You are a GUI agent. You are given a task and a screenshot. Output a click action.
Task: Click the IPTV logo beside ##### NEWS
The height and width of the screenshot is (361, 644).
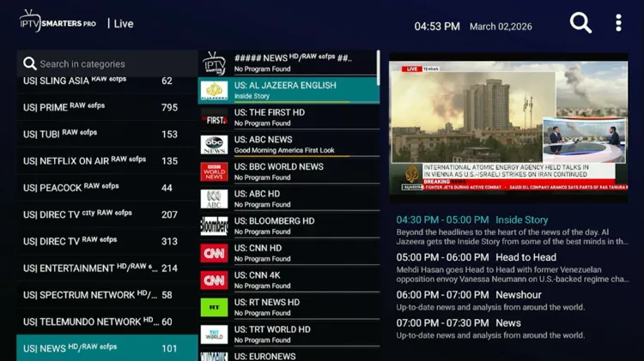coord(214,63)
